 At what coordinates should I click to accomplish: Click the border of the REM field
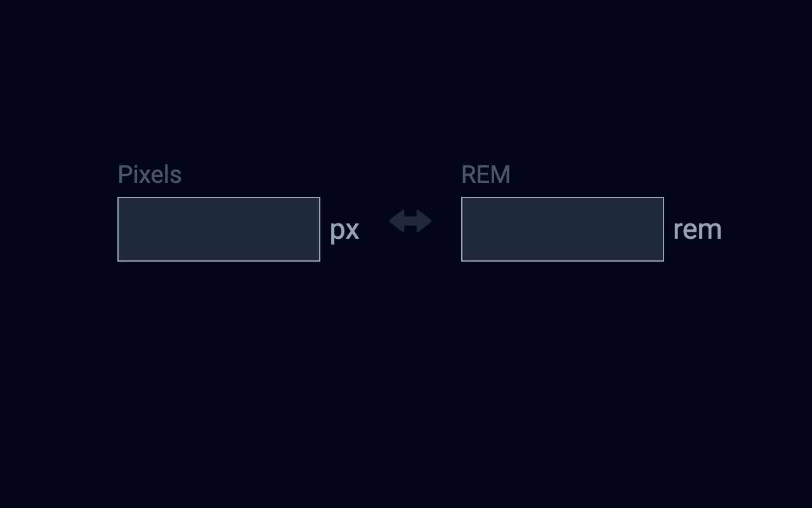pos(562,197)
